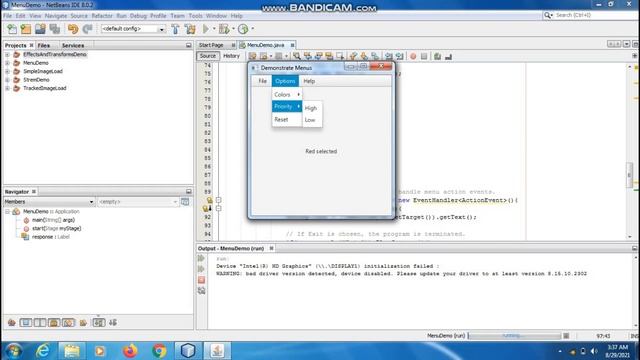
Task: Click Clean and Build Project icon
Action: coord(190,29)
